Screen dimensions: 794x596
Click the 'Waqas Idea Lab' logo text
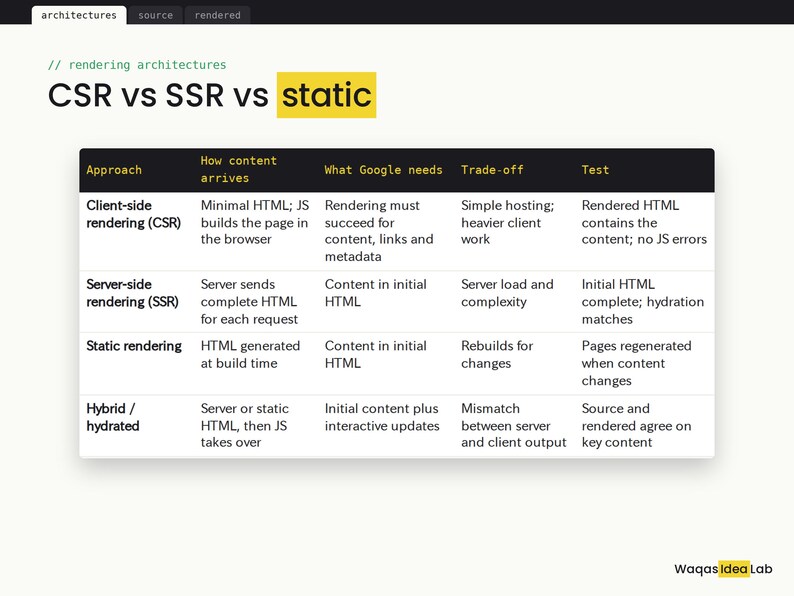tap(723, 569)
